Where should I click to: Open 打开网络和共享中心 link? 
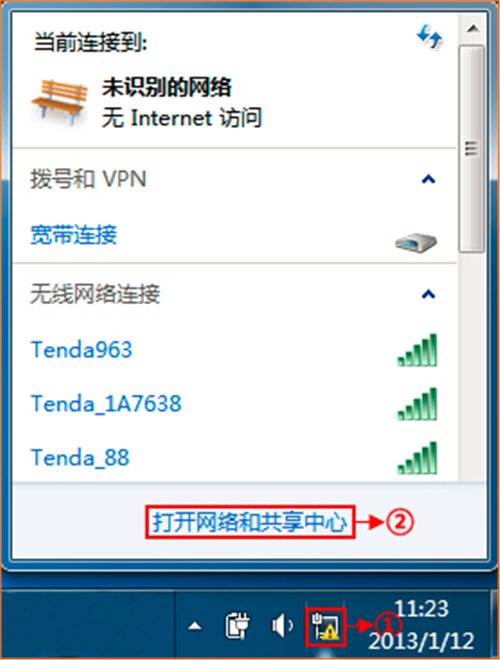coord(250,522)
